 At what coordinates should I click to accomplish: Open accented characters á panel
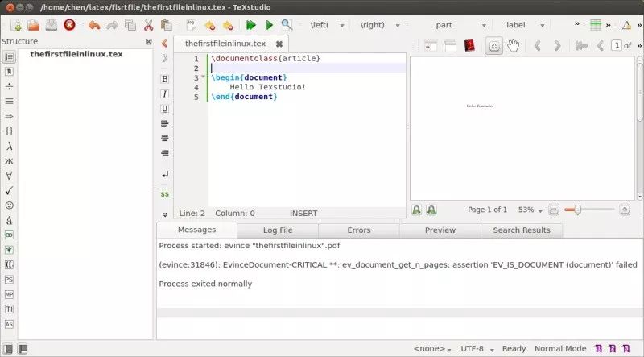(x=9, y=220)
